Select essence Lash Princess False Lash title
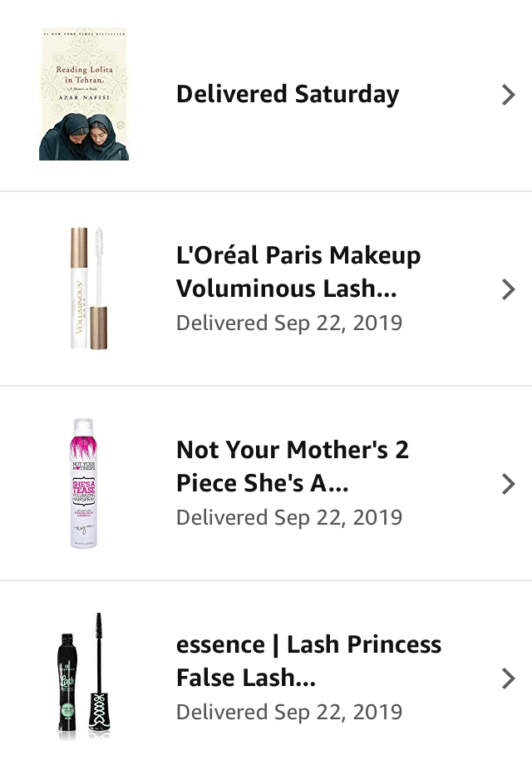The width and height of the screenshot is (532, 765). click(x=308, y=661)
